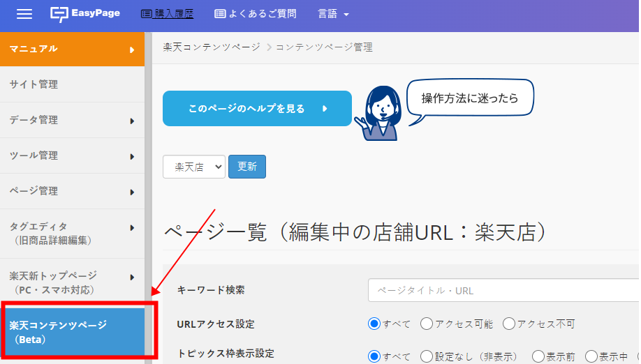The image size is (641, 364).
Task: Click the list icon beside 購入履歴
Action: (x=147, y=14)
